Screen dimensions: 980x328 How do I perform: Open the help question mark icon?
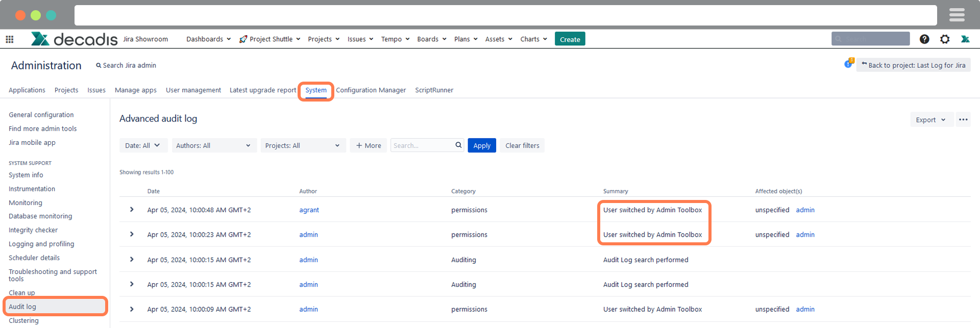pos(924,39)
